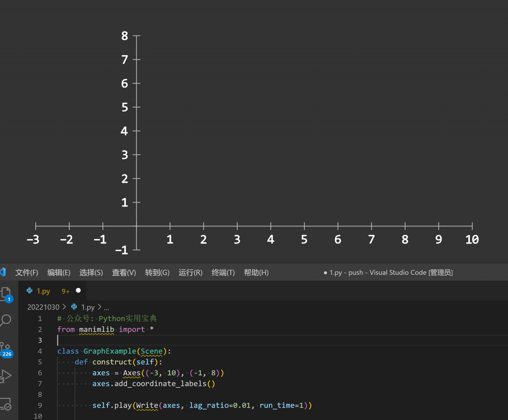Click the 20221030 folder breadcrumb
Image resolution: width=508 pixels, height=420 pixels.
[43, 307]
